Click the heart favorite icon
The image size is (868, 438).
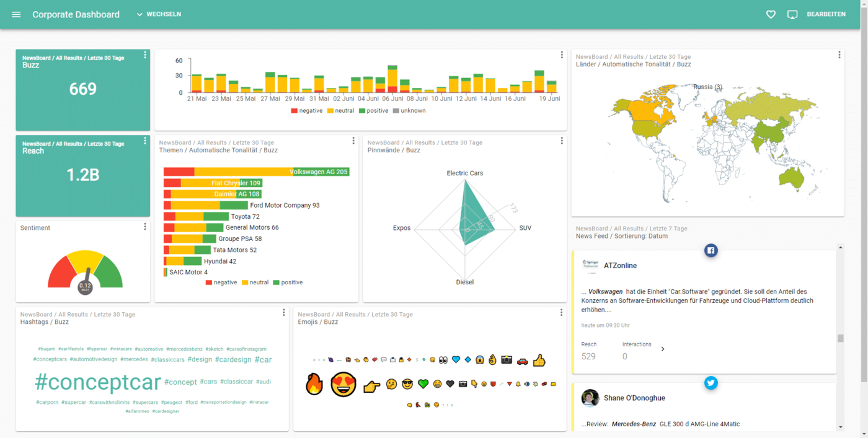point(771,14)
